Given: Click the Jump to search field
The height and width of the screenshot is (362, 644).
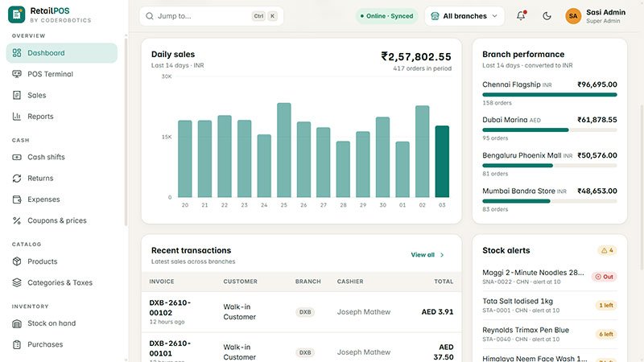Looking at the screenshot, I should 211,16.
